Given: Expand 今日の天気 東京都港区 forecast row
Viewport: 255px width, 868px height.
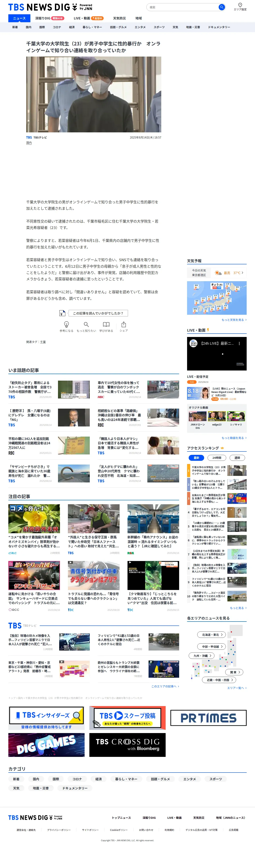Looking at the screenshot, I should [216, 273].
